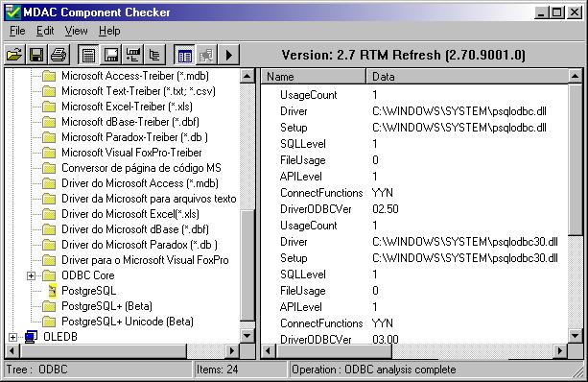Click folder icon of Driver do Microsoft Excel(*.xls)
Viewport: 588px width, 382px height.
(49, 215)
